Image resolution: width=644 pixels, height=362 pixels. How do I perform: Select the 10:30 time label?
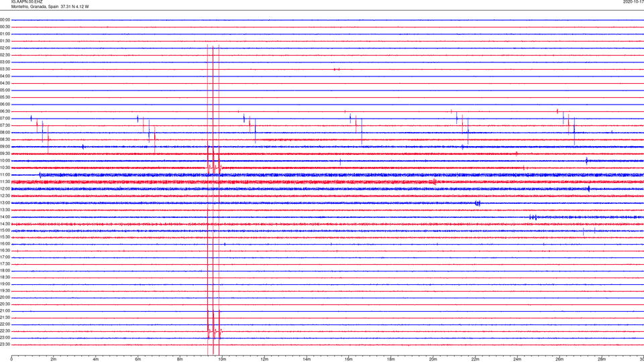(x=5, y=168)
